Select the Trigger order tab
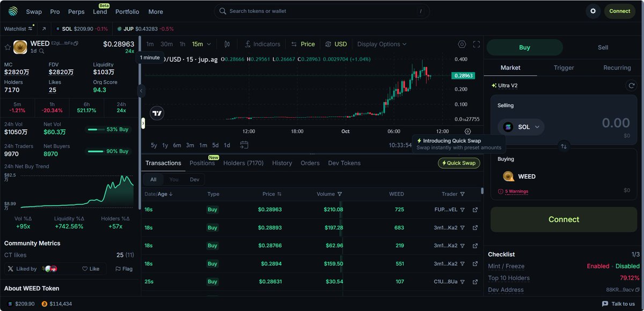644x311 pixels. coord(563,68)
